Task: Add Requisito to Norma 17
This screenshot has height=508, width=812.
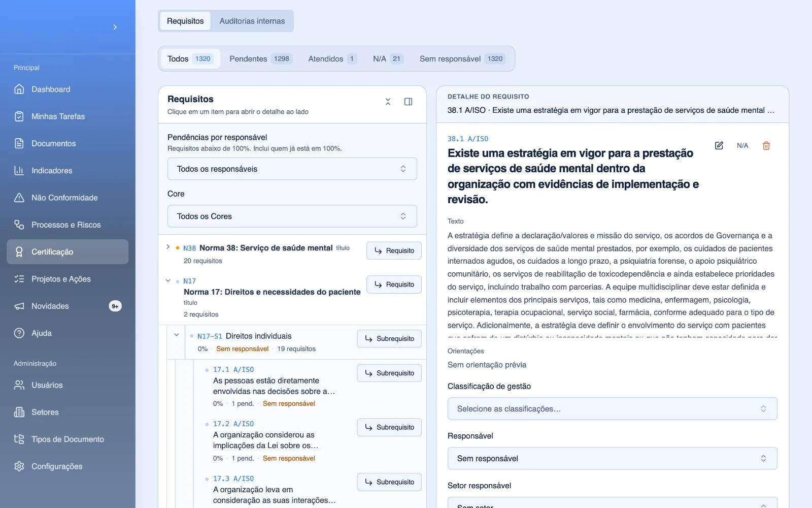Action: (x=394, y=284)
